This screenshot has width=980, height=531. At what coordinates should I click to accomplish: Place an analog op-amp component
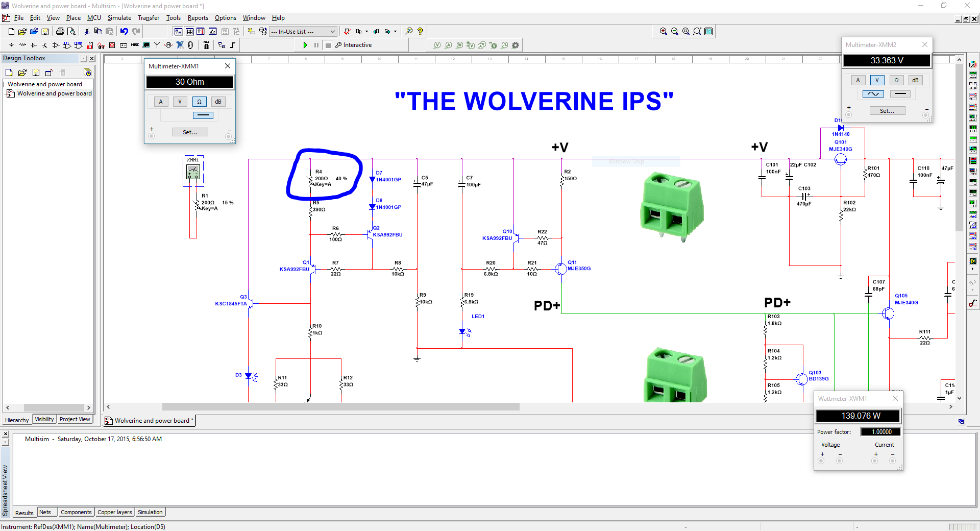point(56,45)
